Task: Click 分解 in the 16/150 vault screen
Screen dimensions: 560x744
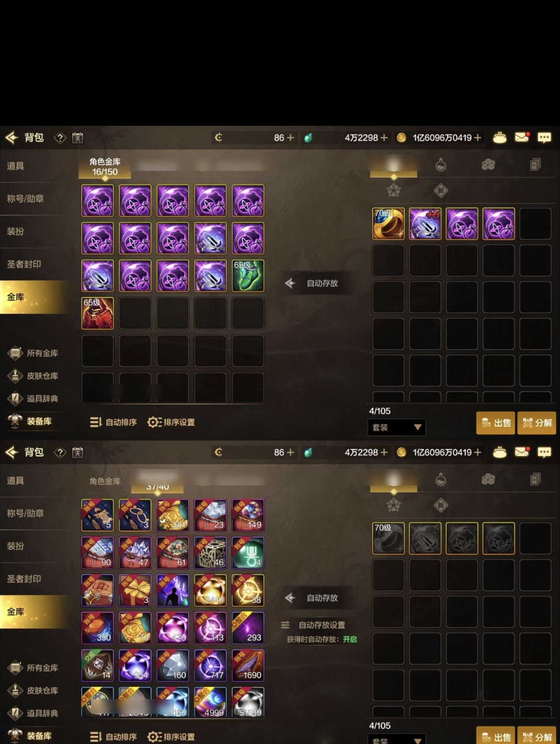Action: pyautogui.click(x=537, y=423)
